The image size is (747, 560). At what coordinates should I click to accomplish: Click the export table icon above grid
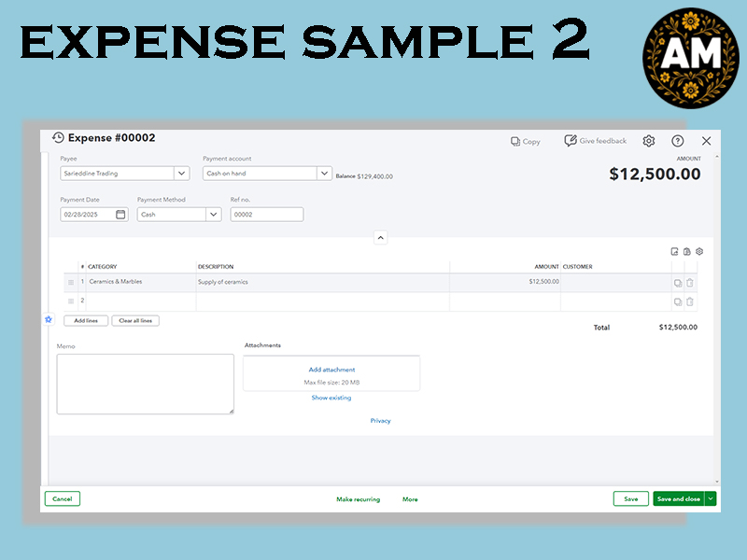click(x=674, y=251)
